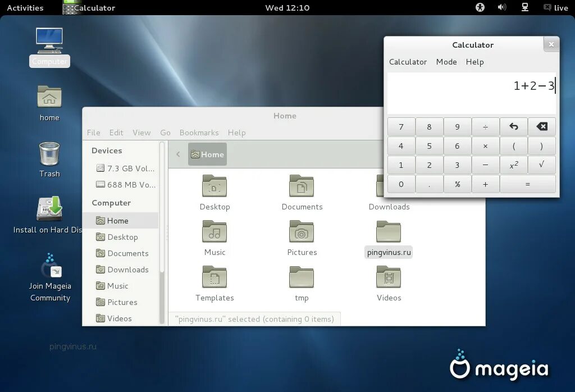
Task: Click the calculator backspace button
Action: (x=542, y=127)
